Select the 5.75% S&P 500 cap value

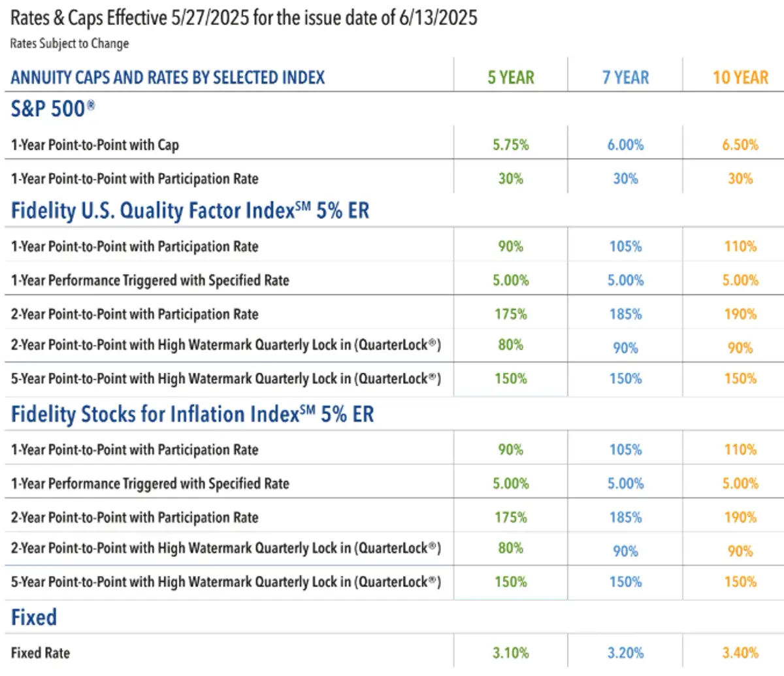pyautogui.click(x=510, y=145)
